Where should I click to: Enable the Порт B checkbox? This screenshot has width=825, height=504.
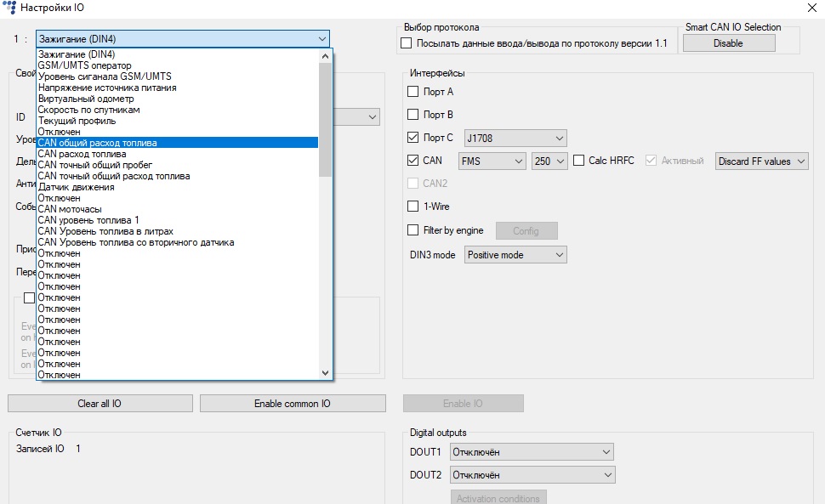click(x=413, y=115)
